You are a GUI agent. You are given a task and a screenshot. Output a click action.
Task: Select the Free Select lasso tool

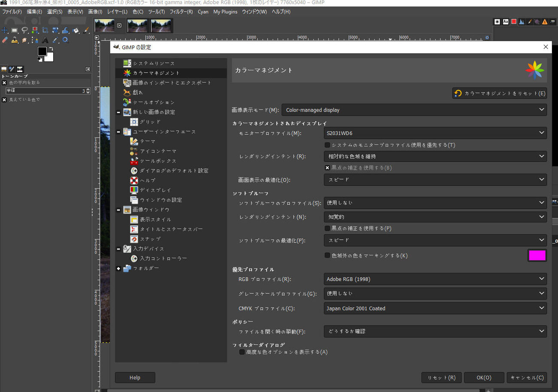(x=24, y=30)
